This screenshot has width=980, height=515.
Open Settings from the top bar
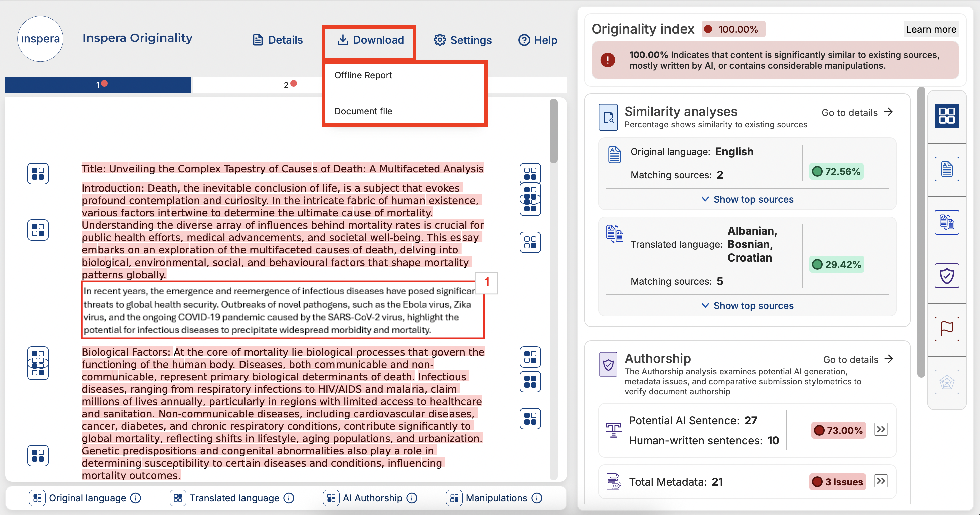463,40
